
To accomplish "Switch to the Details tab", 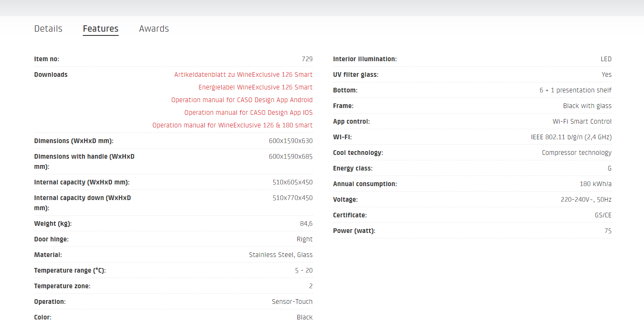I will (x=48, y=29).
